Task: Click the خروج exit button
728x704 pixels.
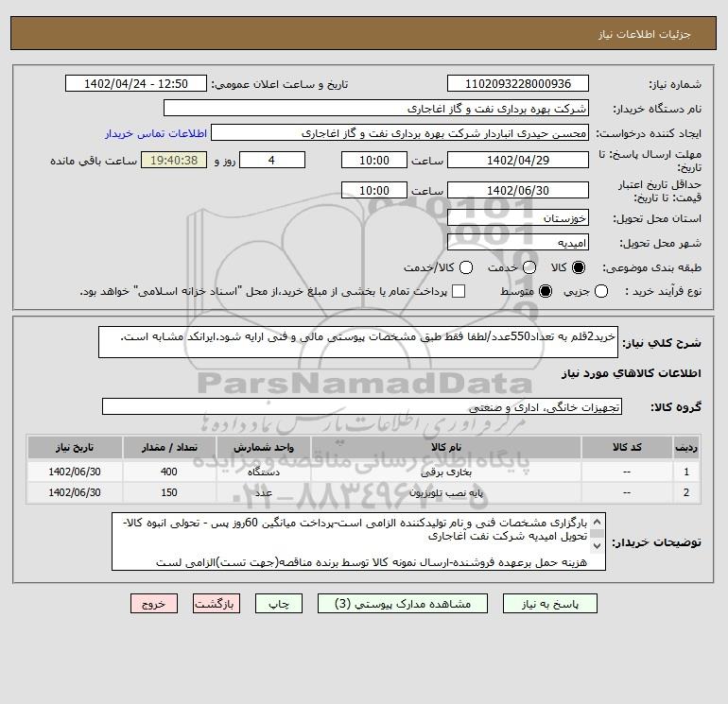Action: [154, 604]
